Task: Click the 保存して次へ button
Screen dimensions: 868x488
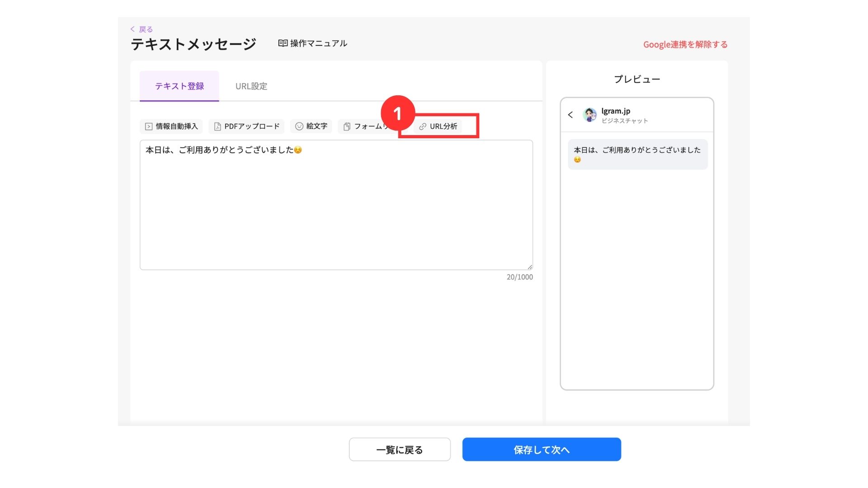Action: point(541,450)
